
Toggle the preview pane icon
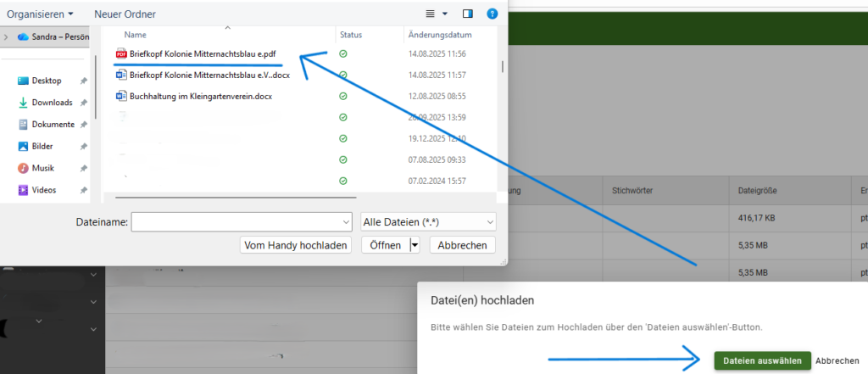[x=468, y=14]
